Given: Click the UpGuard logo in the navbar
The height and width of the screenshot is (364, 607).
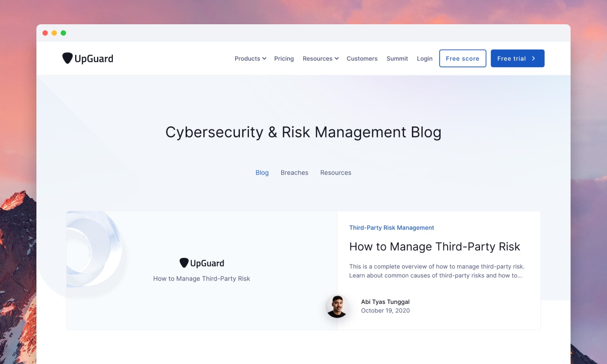Looking at the screenshot, I should [x=88, y=59].
